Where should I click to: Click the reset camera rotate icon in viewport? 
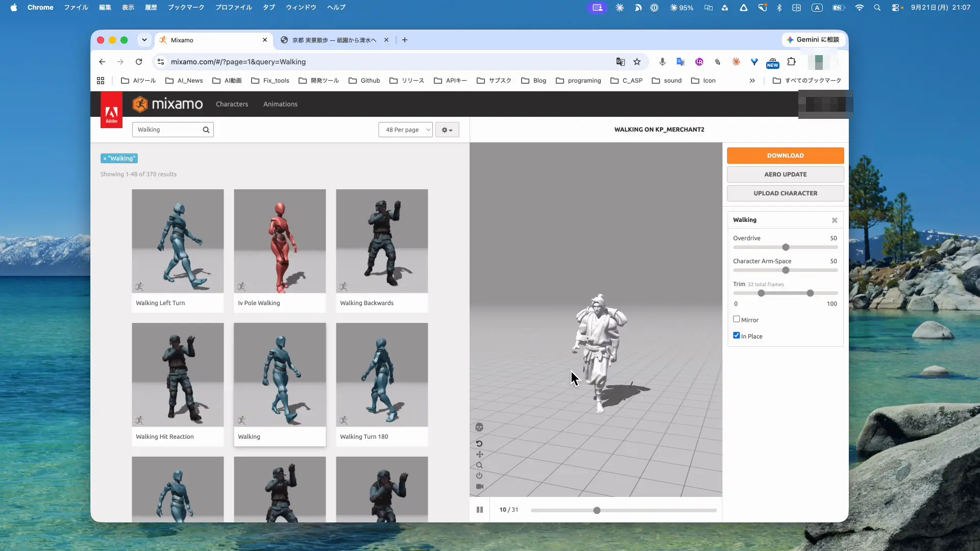point(479,443)
